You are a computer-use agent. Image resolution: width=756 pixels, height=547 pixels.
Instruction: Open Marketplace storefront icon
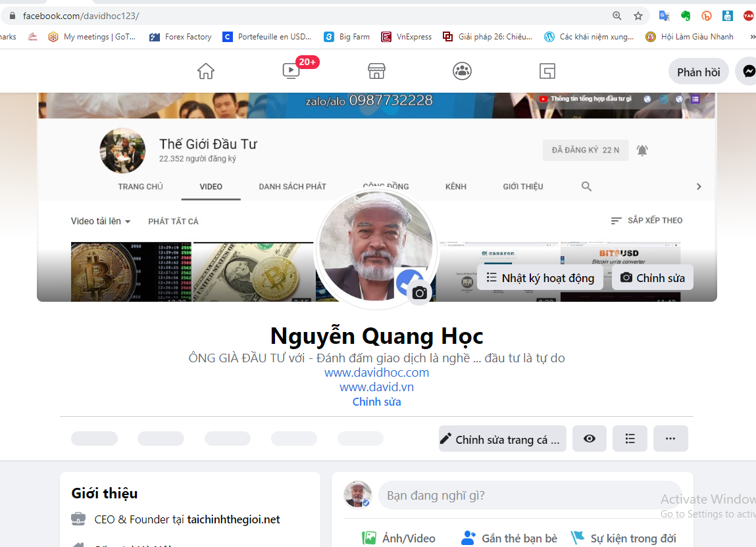click(376, 71)
